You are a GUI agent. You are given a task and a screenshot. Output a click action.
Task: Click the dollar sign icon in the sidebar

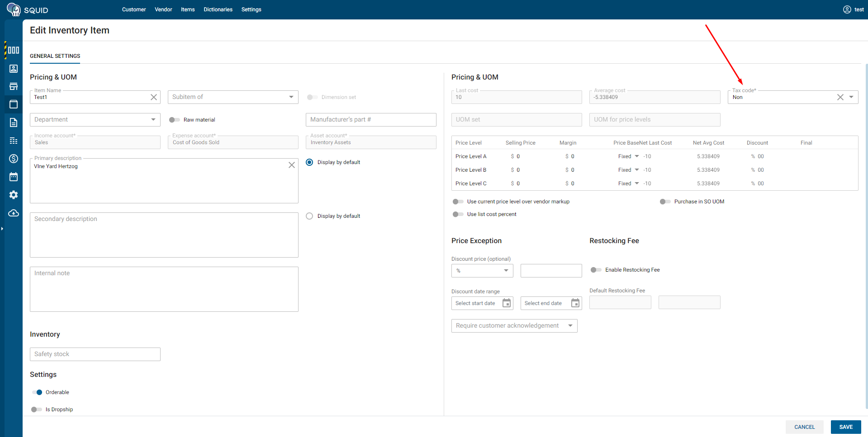click(14, 159)
